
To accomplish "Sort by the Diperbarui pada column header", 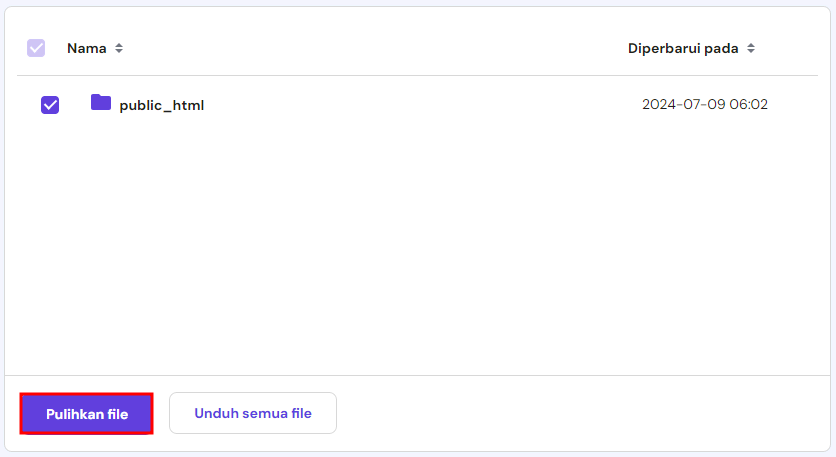I will (684, 48).
